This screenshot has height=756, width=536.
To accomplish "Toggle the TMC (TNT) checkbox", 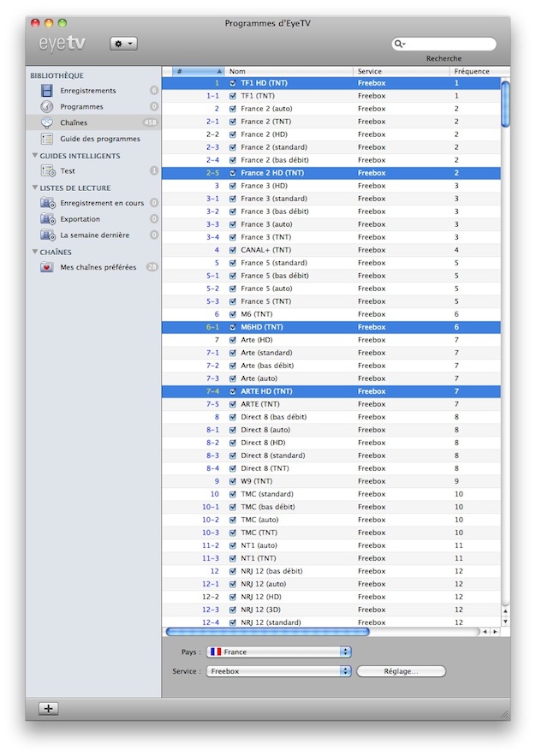I will pos(233,533).
